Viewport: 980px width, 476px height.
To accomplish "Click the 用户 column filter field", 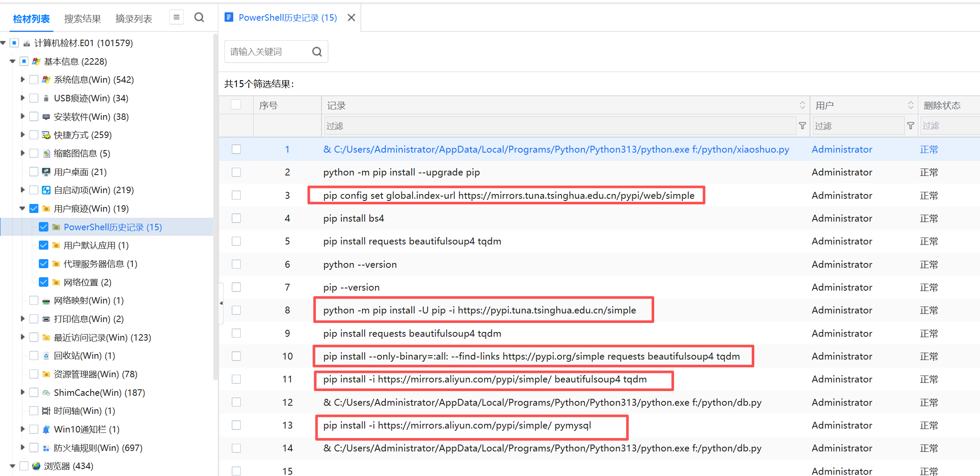I will pos(858,126).
